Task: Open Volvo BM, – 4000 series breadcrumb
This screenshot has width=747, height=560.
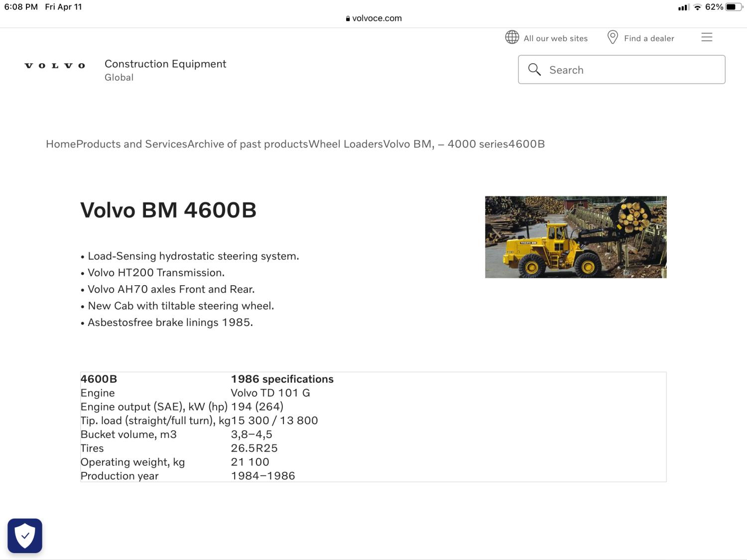Action: pyautogui.click(x=445, y=144)
